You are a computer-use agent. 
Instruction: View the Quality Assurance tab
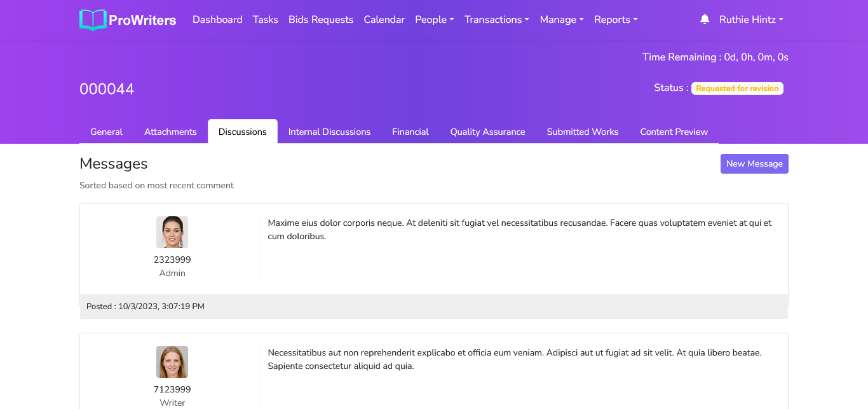[487, 132]
